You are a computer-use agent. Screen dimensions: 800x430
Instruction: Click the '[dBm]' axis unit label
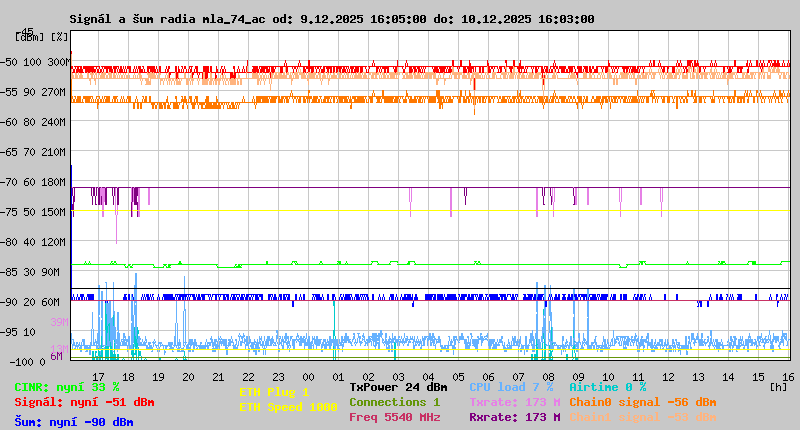(30, 37)
